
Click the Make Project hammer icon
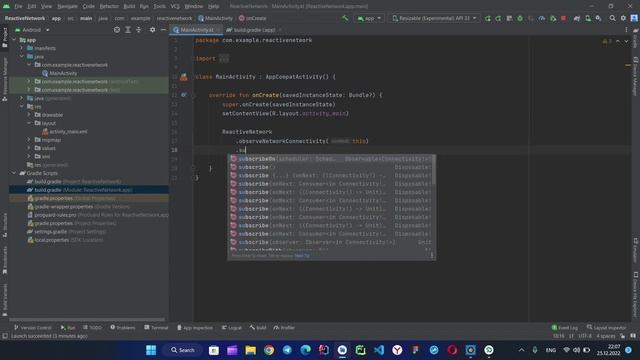coord(345,18)
